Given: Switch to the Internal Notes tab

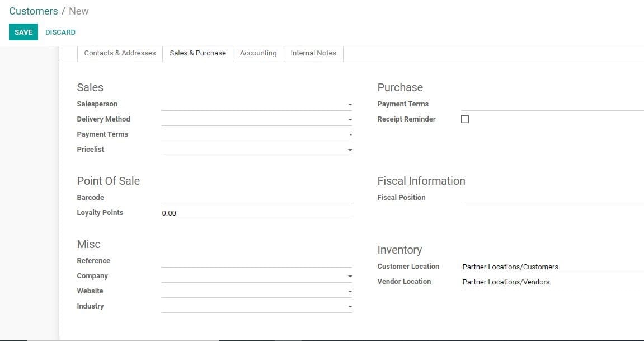Looking at the screenshot, I should click(x=313, y=53).
